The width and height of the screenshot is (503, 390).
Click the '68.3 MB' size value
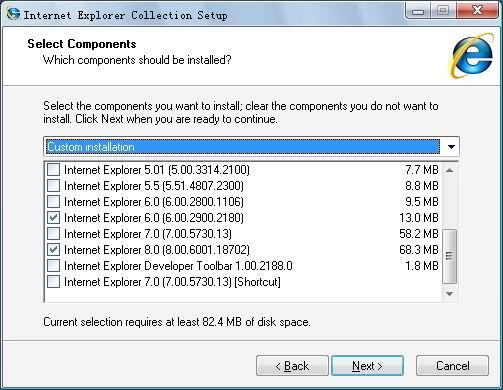point(419,250)
